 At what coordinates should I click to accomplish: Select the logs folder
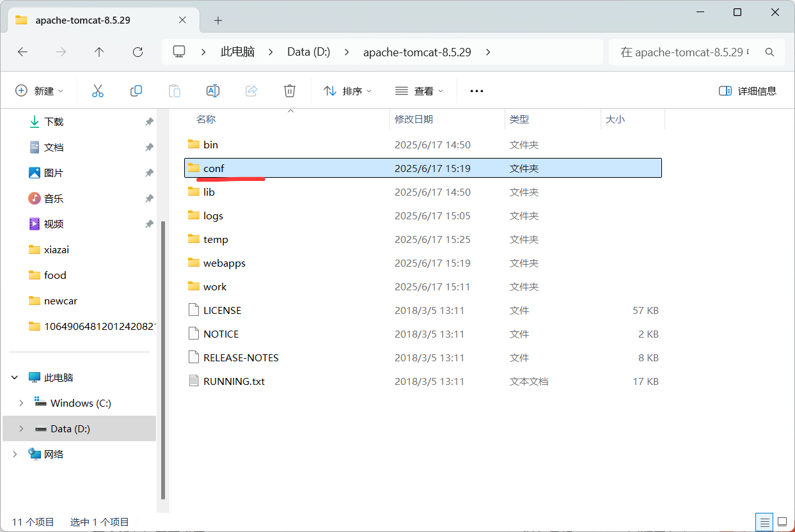click(x=423, y=215)
